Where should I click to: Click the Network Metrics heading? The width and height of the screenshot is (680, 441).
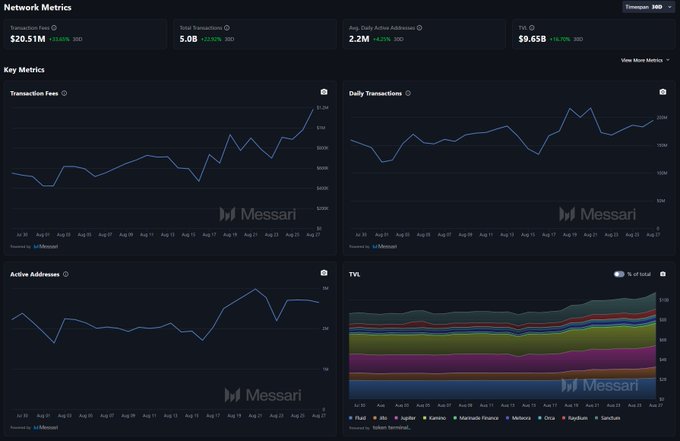(37, 7)
